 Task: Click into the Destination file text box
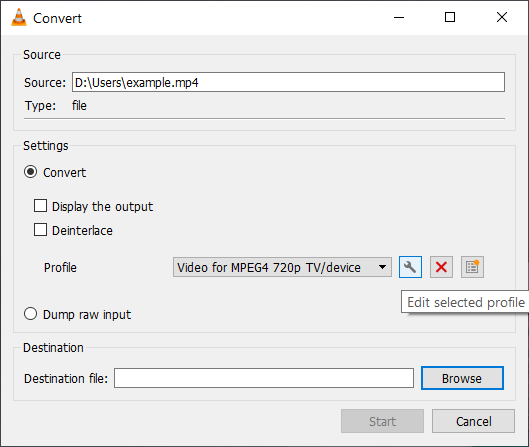pos(264,378)
